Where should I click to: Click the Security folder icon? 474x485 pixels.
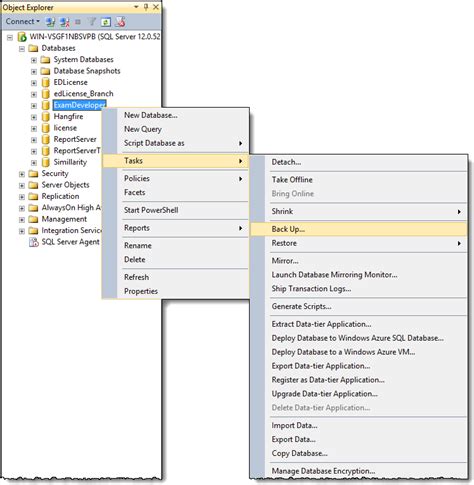pos(33,174)
